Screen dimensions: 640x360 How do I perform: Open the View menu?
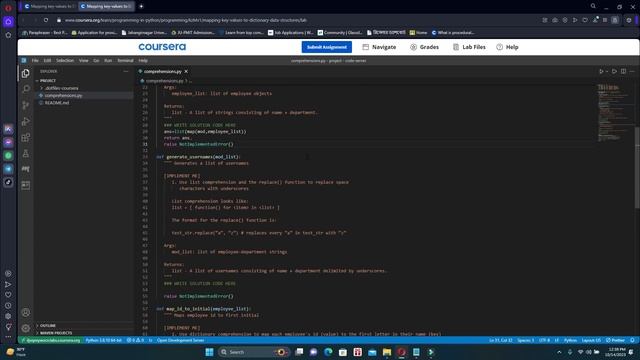84,60
